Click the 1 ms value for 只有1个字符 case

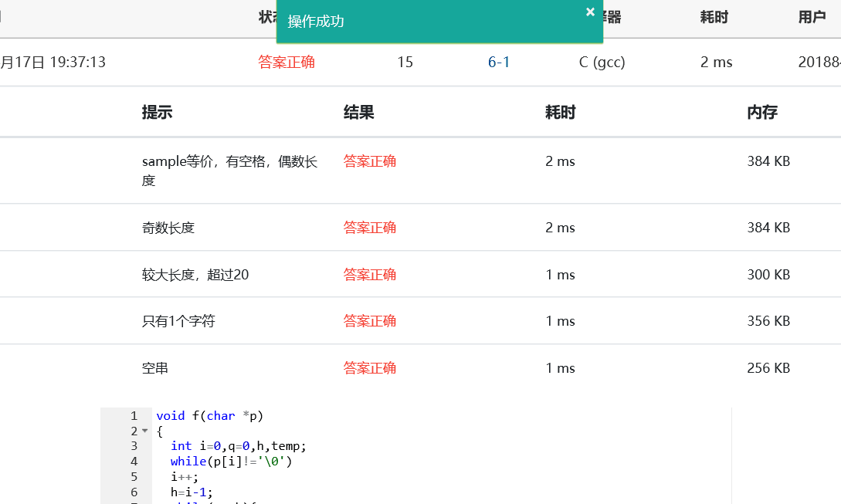[x=560, y=321]
